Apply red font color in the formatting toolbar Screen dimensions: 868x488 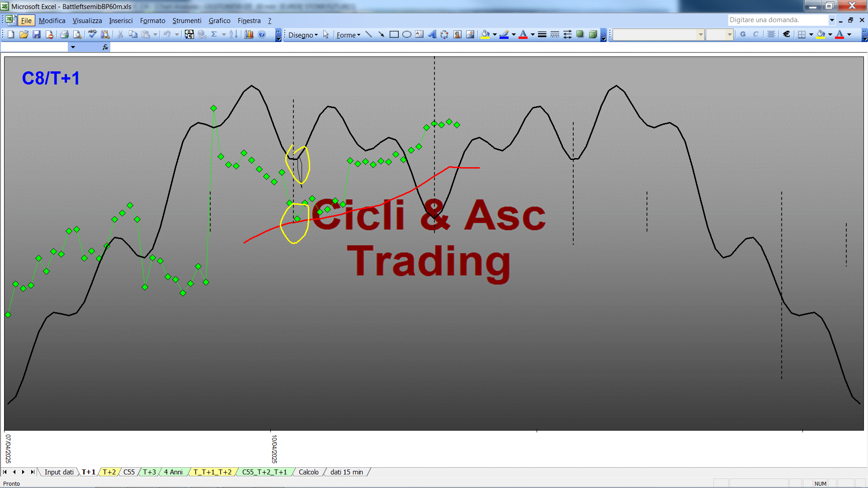840,34
